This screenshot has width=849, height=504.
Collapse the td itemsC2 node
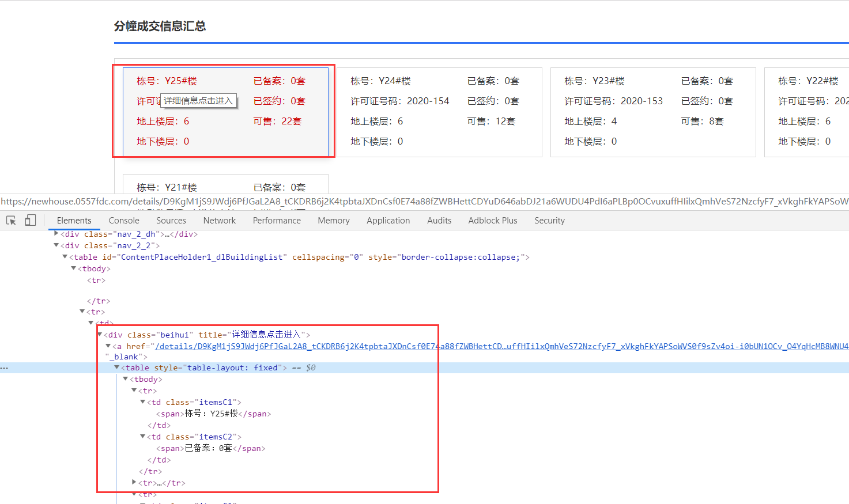click(x=143, y=437)
